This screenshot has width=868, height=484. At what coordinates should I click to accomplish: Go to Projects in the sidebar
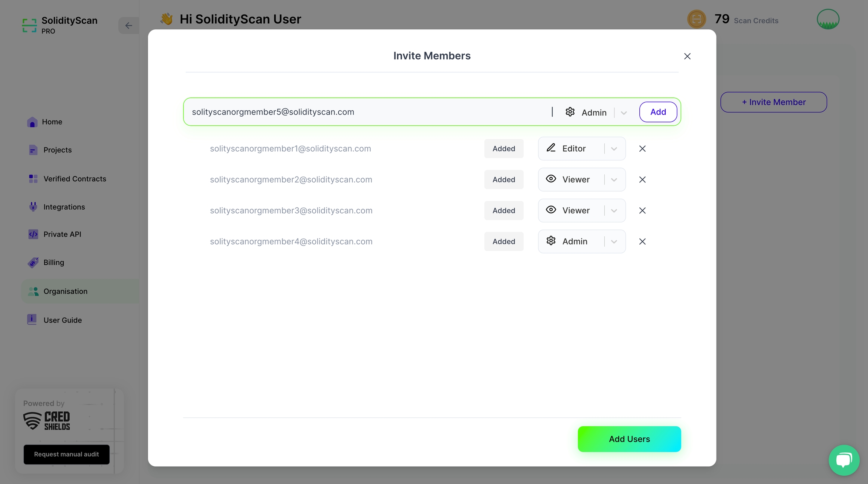click(x=57, y=150)
